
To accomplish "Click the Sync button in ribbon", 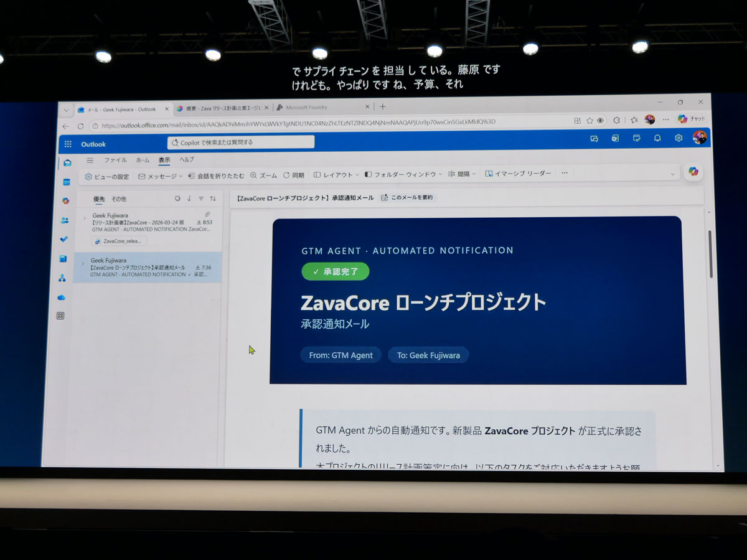I will [294, 175].
